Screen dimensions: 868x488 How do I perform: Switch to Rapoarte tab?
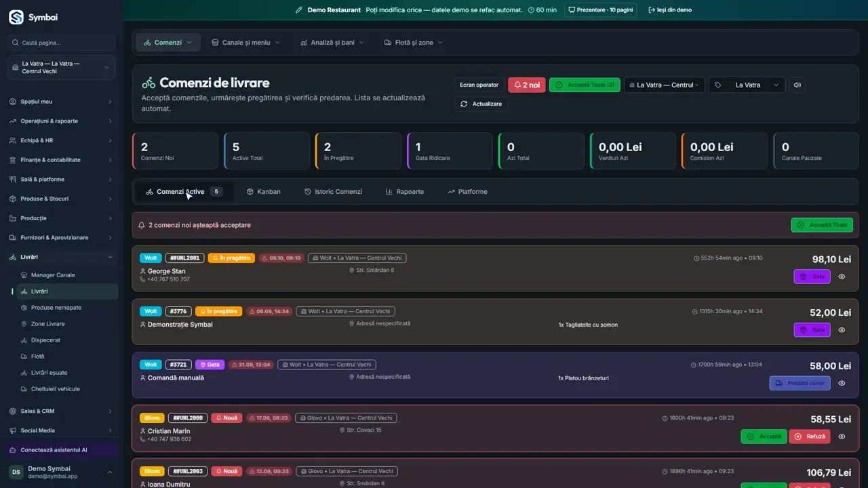pyautogui.click(x=405, y=192)
